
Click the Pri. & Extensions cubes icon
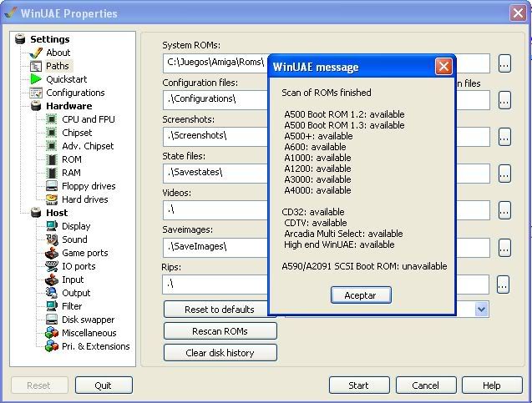[x=52, y=346]
